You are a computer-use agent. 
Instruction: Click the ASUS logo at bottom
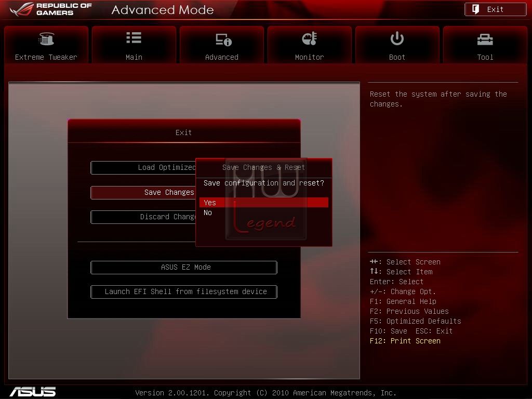[33, 392]
